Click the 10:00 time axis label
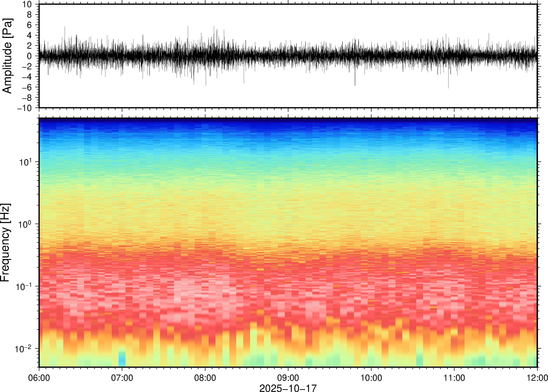The width and height of the screenshot is (548, 392). [371, 378]
